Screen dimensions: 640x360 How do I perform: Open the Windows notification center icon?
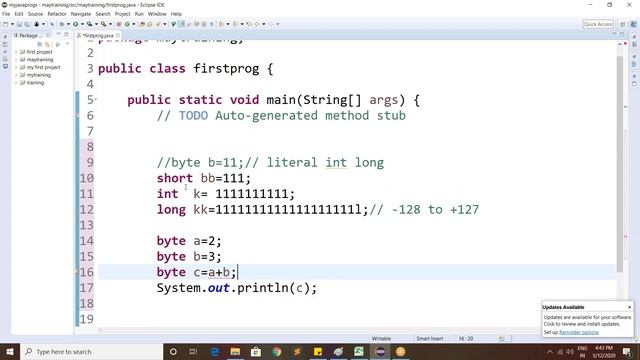627,351
